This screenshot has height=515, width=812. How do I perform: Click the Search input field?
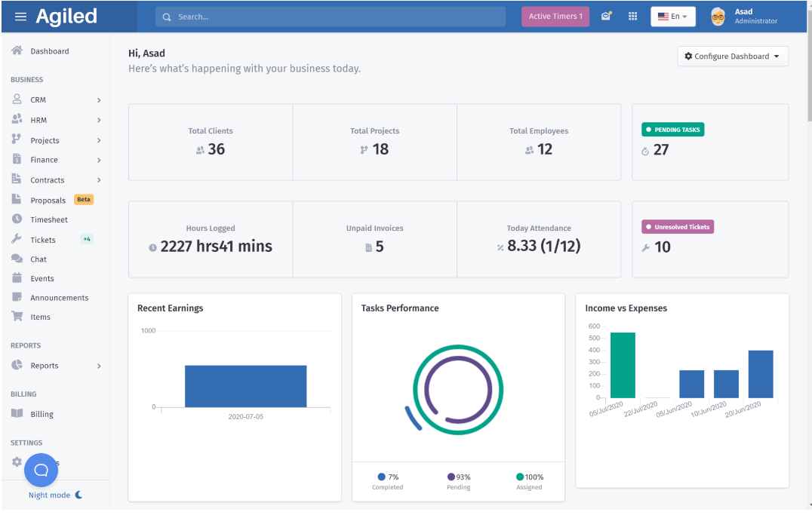(331, 17)
